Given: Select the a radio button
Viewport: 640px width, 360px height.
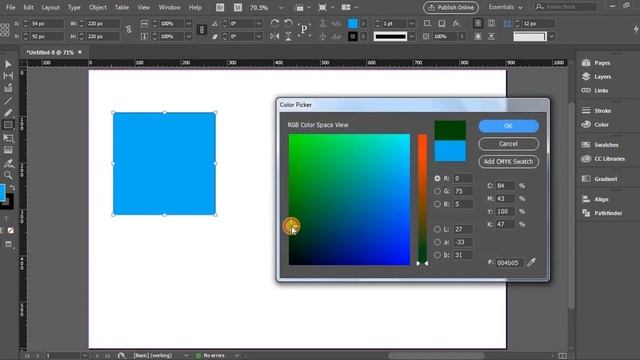Looking at the screenshot, I should 437,242.
